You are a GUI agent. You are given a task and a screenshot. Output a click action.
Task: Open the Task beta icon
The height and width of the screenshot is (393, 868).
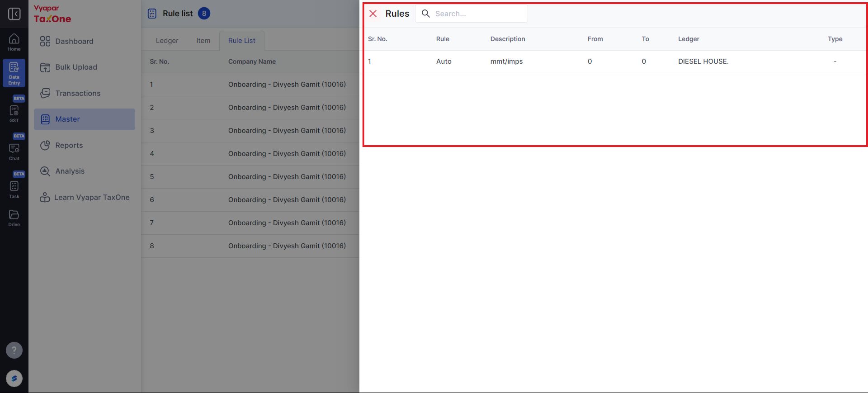(x=14, y=186)
